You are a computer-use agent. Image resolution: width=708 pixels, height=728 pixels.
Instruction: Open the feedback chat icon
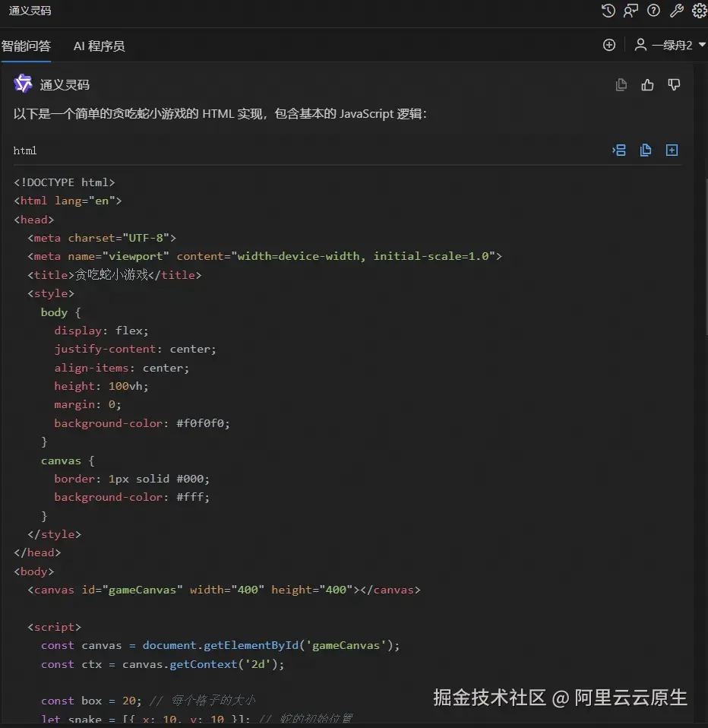[x=631, y=10]
